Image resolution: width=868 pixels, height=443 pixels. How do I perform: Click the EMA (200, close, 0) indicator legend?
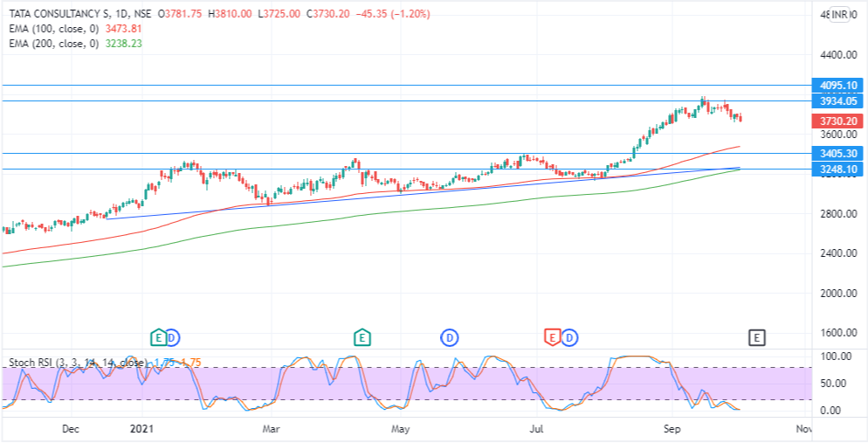point(53,43)
